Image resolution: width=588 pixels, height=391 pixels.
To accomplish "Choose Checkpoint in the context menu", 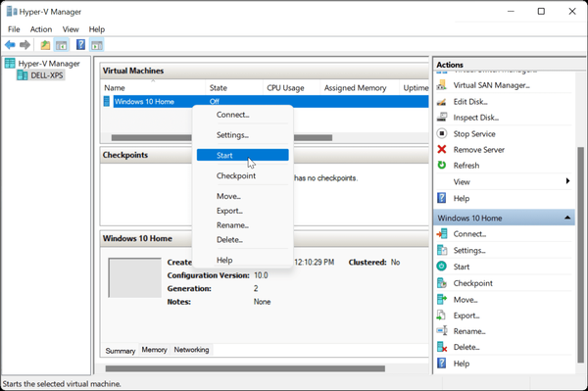I will 243,175.
